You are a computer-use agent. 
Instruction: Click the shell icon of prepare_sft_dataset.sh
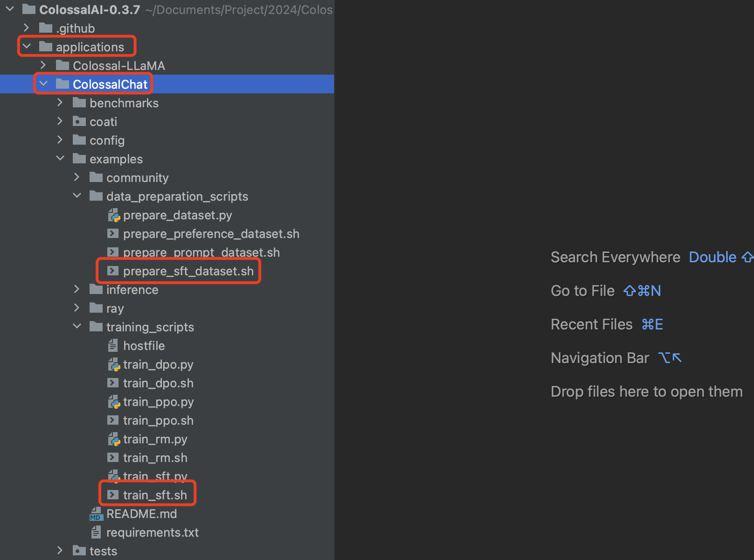[x=113, y=270]
